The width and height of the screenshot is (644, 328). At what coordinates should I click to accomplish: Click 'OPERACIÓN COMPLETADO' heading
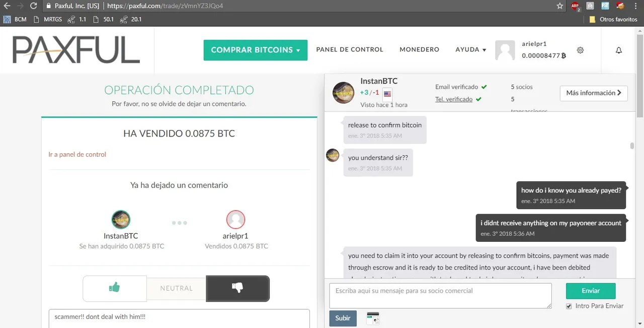(x=179, y=91)
